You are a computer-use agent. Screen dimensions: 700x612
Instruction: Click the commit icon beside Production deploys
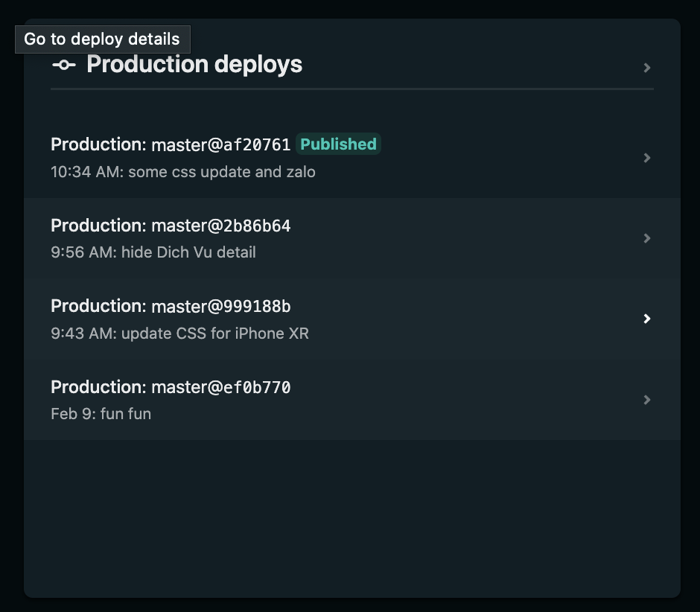63,66
